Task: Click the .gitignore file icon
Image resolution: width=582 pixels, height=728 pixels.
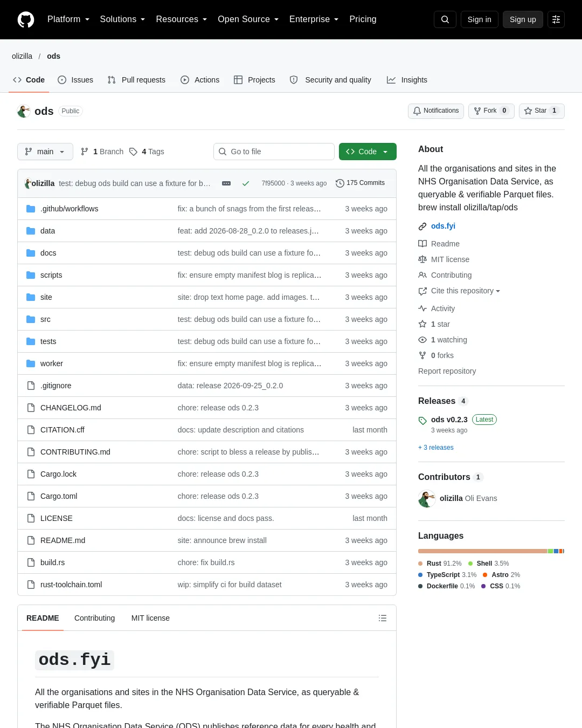Action: tap(31, 386)
